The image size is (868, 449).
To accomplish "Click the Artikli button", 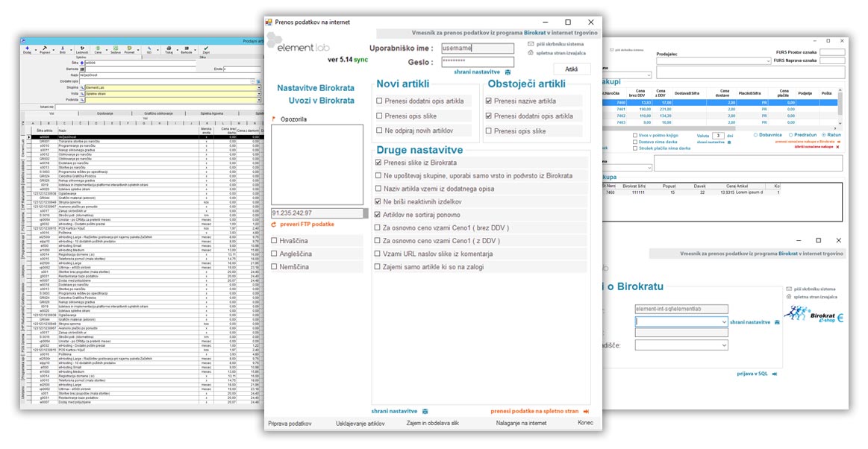I will coord(572,69).
